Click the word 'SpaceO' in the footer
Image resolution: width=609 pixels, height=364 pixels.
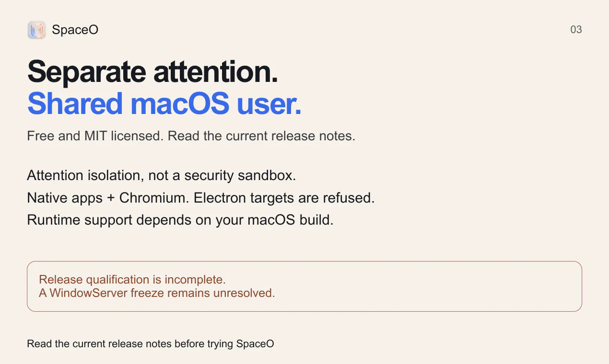point(255,344)
